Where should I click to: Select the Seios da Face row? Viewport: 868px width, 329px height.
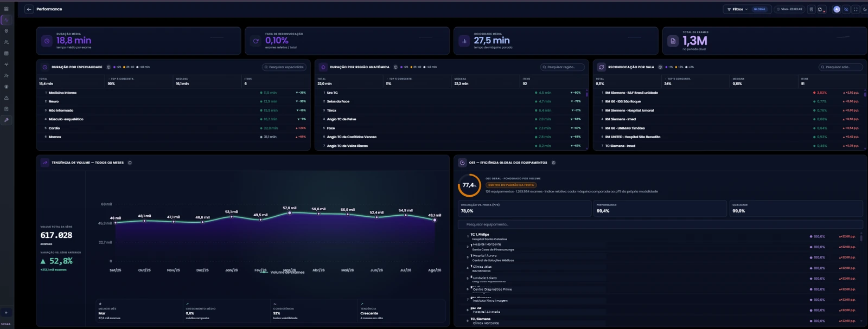coord(450,101)
